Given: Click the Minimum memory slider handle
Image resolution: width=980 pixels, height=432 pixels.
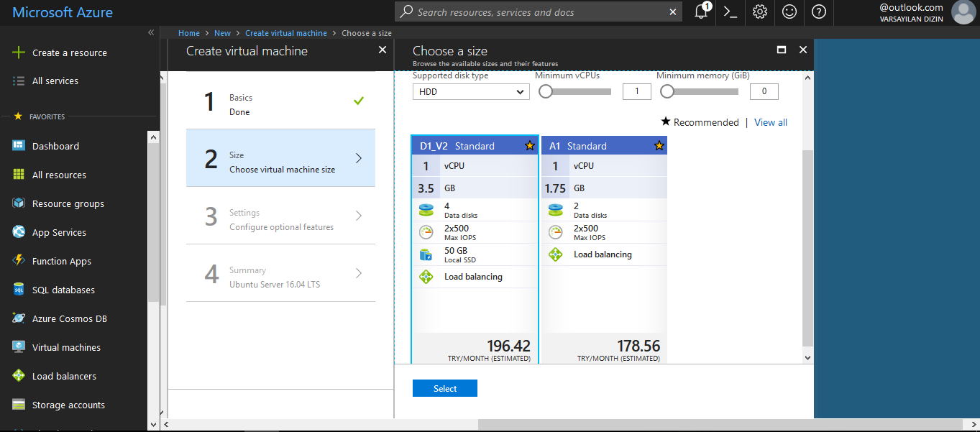Looking at the screenshot, I should [667, 91].
